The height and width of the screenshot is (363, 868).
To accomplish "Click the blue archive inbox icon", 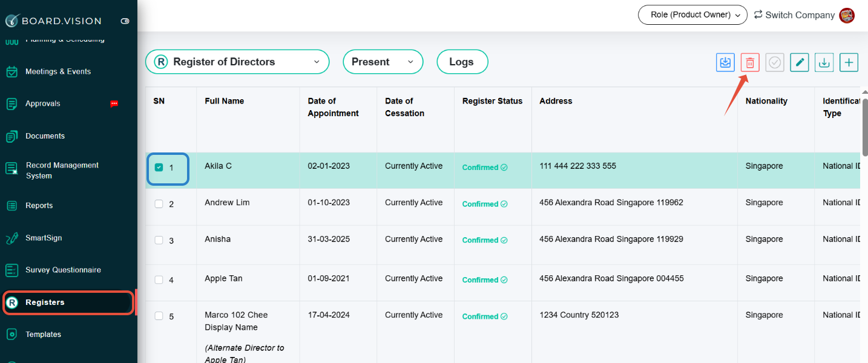I will [x=725, y=62].
